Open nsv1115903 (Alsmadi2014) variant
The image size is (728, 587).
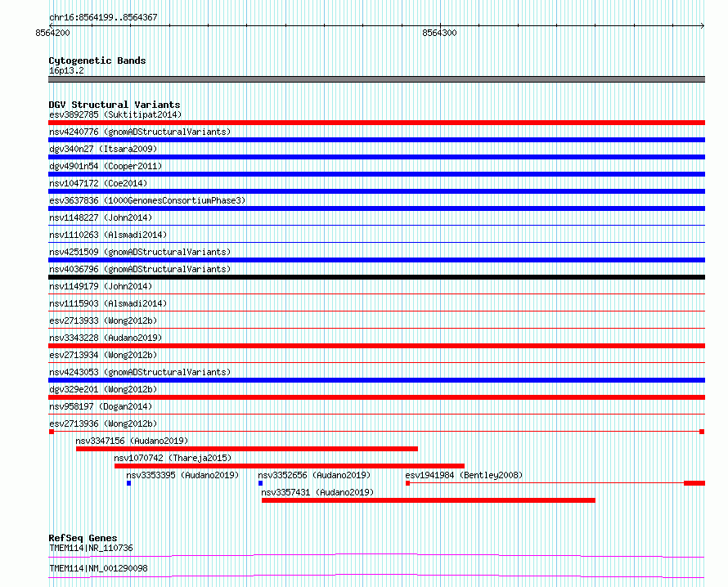click(108, 303)
